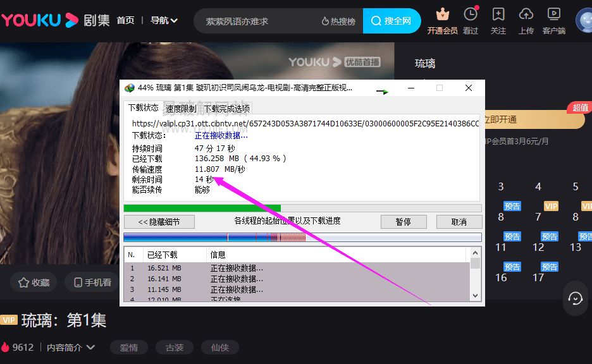This screenshot has height=364, width=592.
Task: Click the green download progress bar
Action: coord(202,208)
